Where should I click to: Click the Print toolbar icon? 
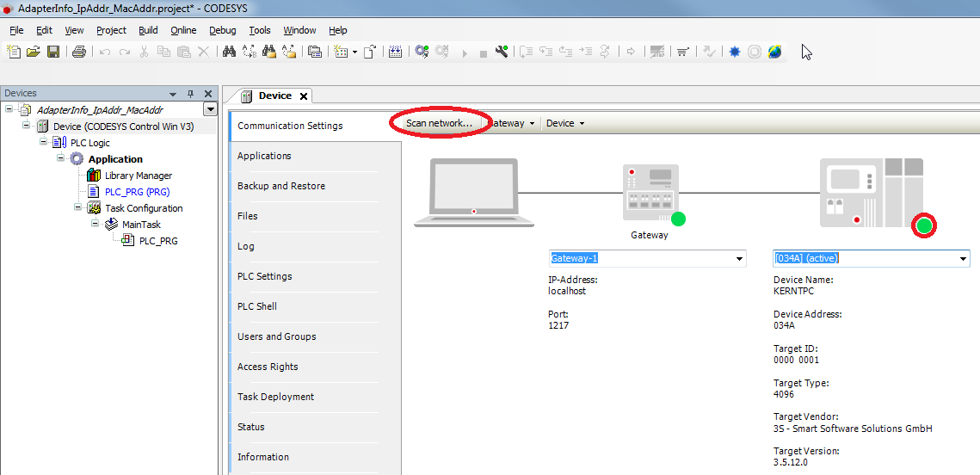(x=79, y=52)
